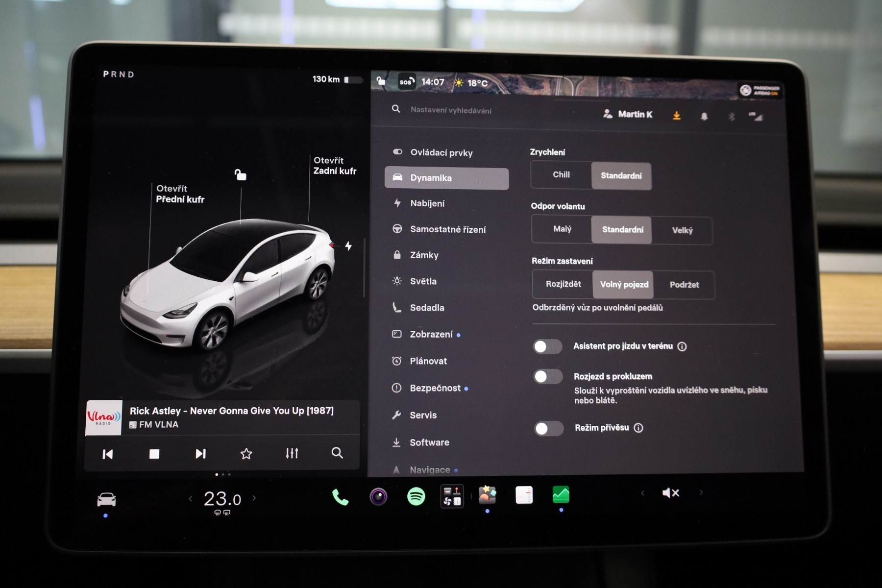
Task: Open the notifications bell icon
Action: point(704,117)
